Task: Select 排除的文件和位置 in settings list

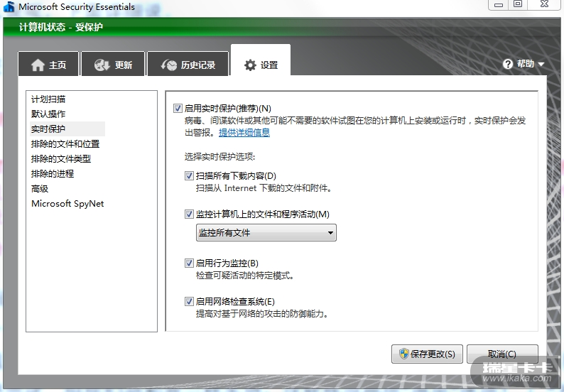Action: (x=65, y=144)
